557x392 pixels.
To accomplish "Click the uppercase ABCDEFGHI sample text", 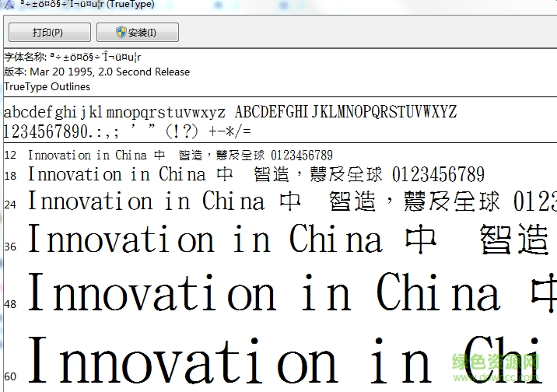I will point(345,112).
